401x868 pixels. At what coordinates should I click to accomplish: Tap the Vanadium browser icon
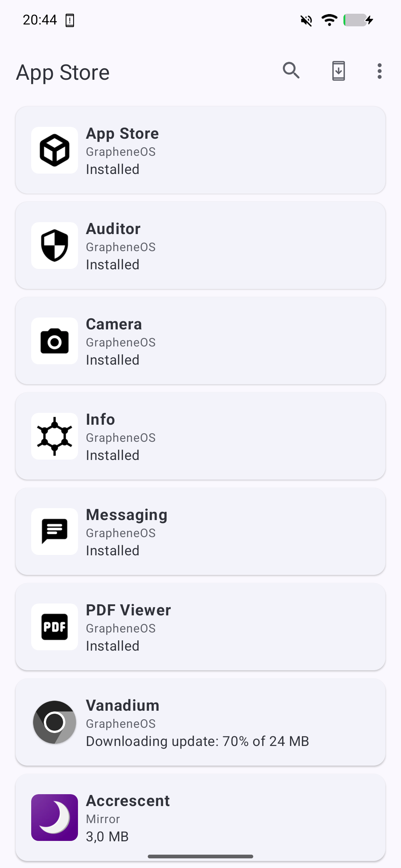[55, 722]
